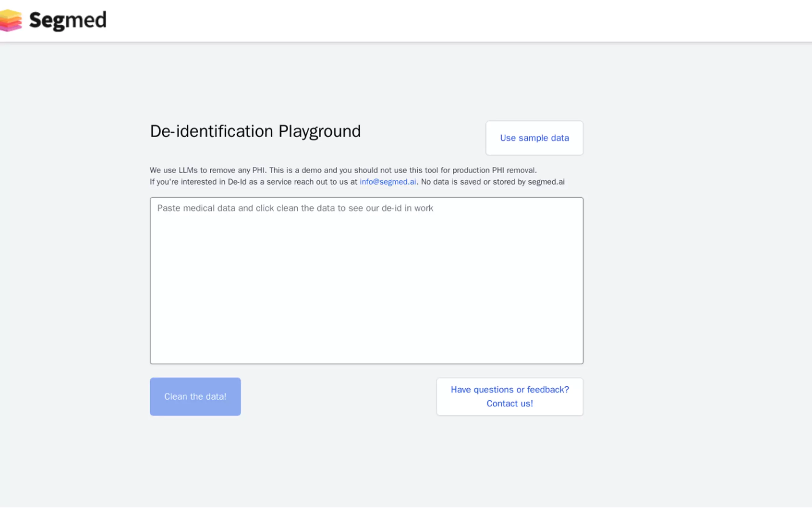The width and height of the screenshot is (812, 508).
Task: Click the Clean the data! button
Action: click(x=195, y=396)
